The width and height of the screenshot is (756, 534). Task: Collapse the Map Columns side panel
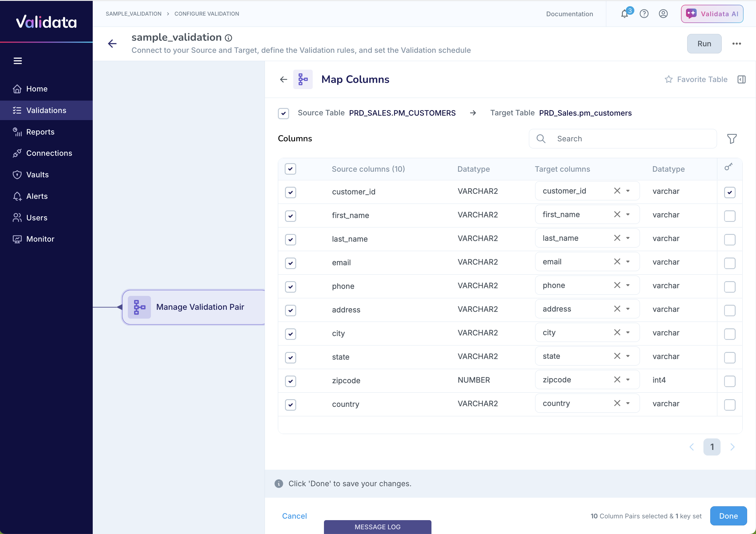point(742,79)
